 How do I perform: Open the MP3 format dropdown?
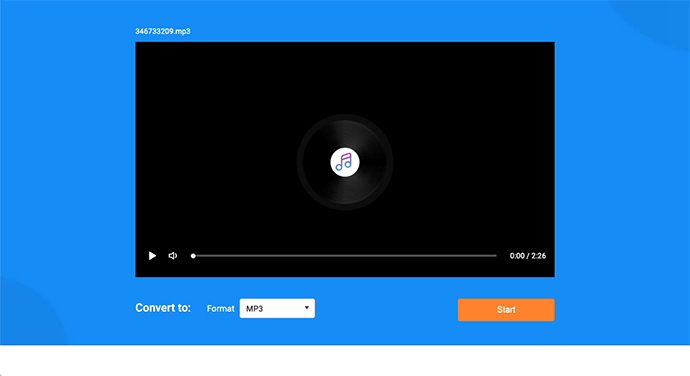277,308
